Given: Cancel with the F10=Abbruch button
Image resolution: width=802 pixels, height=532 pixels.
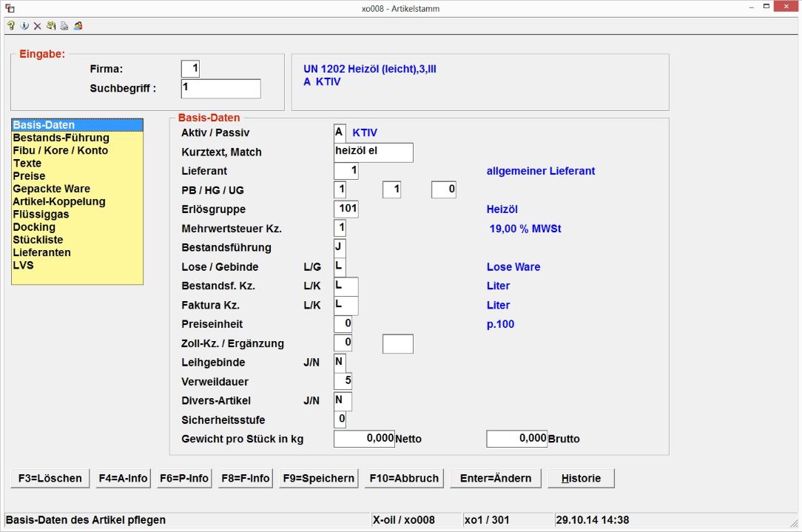Looking at the screenshot, I should click(404, 478).
